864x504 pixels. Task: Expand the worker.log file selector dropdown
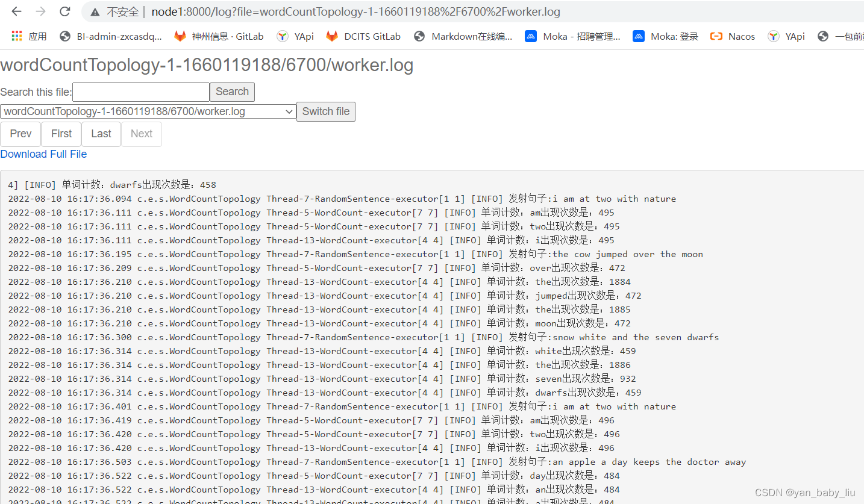148,111
